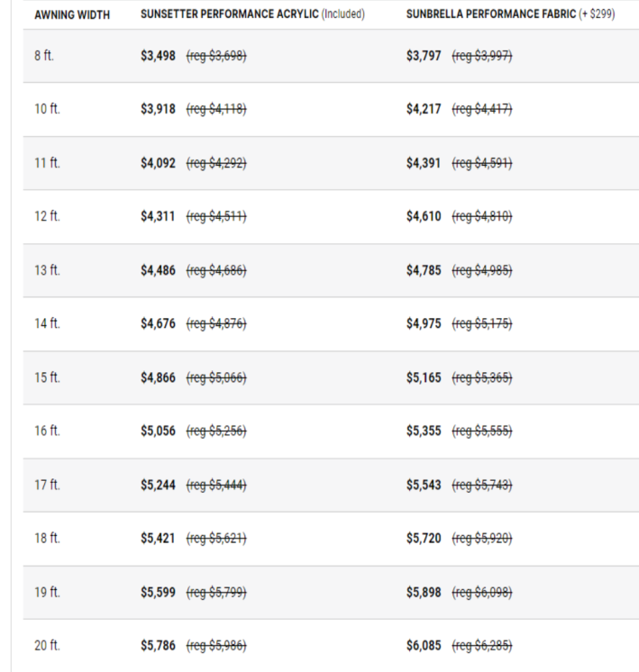The height and width of the screenshot is (672, 639).
Task: Click the crossed-out reg $4,118 price
Action: point(215,110)
